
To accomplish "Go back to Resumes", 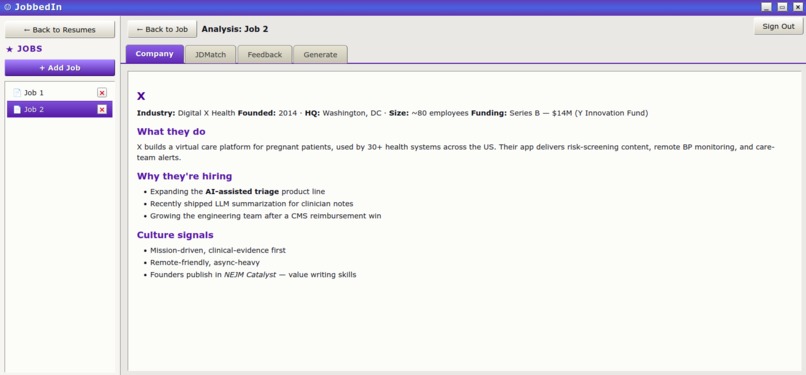I will click(60, 30).
